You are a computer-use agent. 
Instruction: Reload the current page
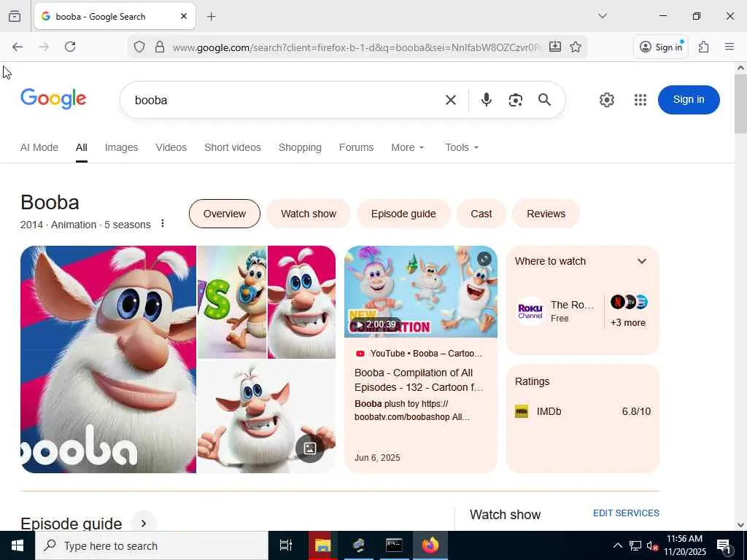(x=70, y=47)
